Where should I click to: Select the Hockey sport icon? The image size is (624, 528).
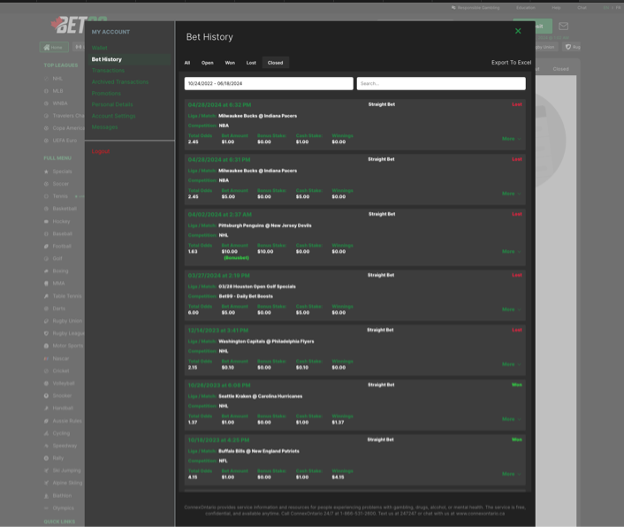click(48, 221)
